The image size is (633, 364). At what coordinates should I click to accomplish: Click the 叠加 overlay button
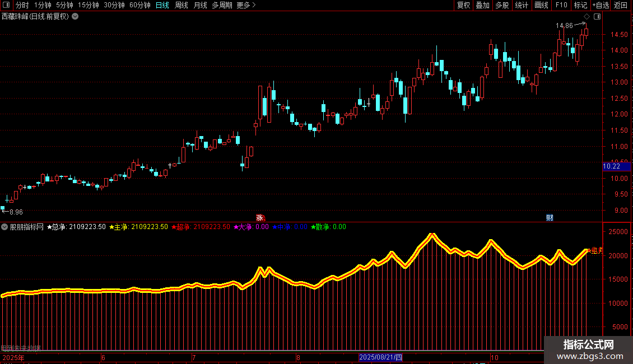(x=482, y=5)
